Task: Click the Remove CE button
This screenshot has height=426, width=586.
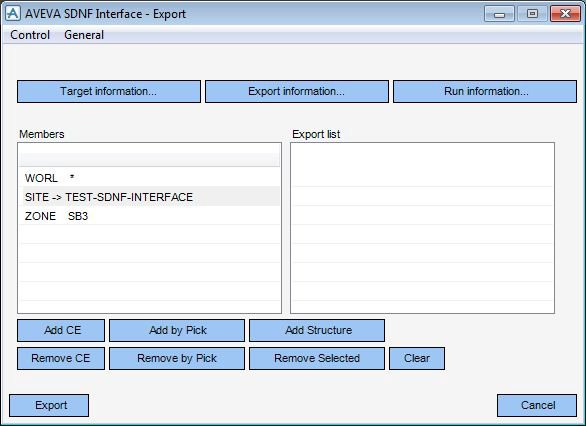Action: tap(61, 358)
